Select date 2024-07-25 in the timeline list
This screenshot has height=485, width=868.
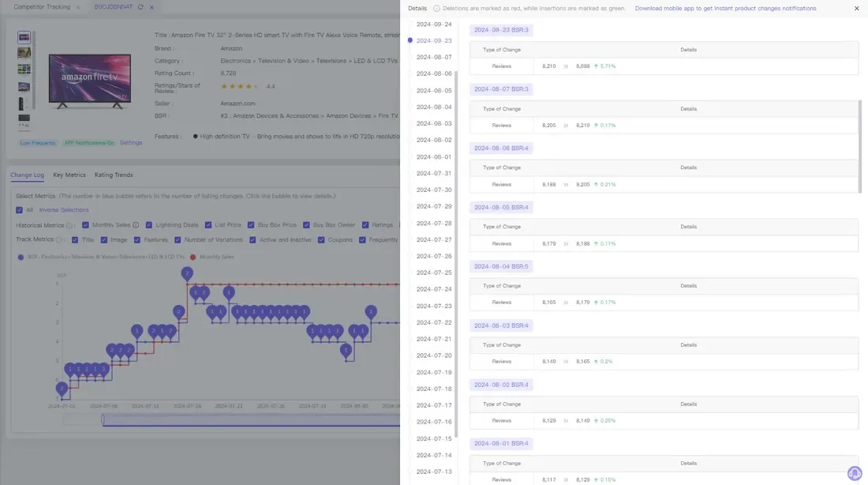coord(434,273)
